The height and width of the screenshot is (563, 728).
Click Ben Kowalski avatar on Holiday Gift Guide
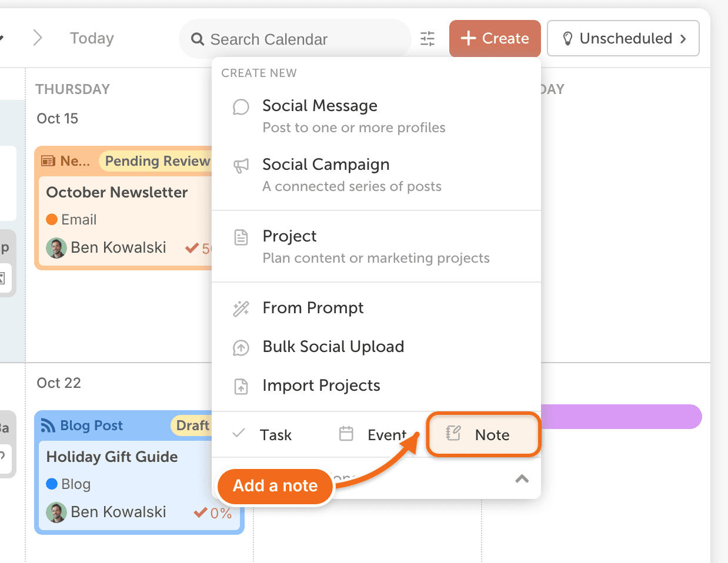point(56,512)
